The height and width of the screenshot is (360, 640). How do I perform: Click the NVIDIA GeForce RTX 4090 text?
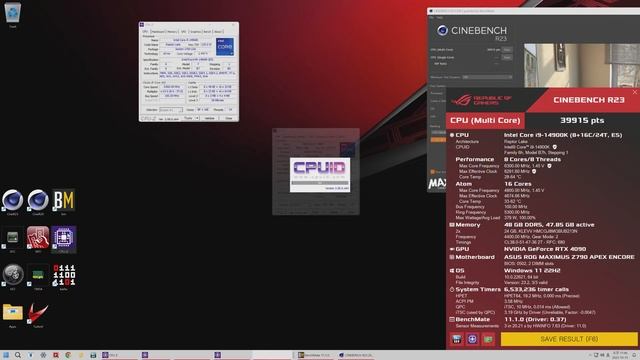(545, 249)
